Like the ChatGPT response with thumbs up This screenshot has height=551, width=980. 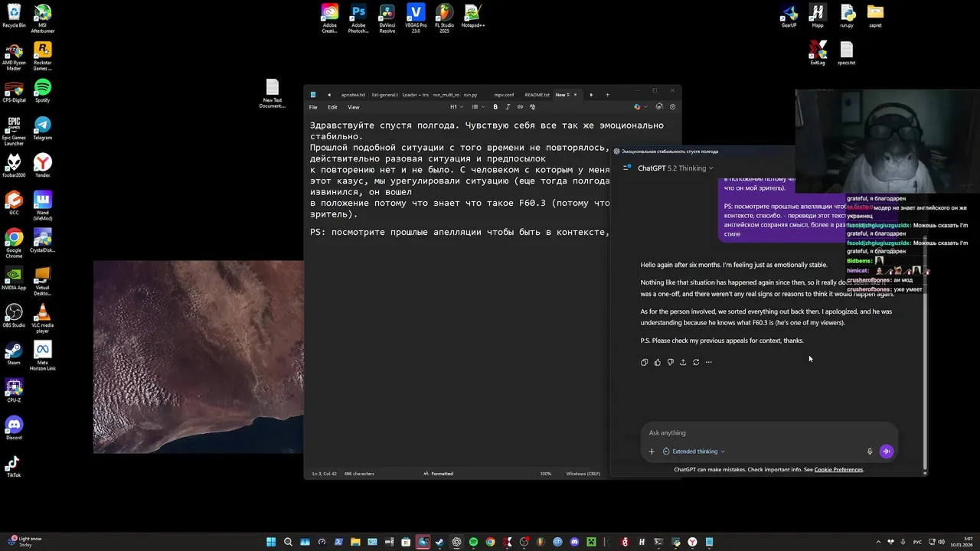coord(657,362)
